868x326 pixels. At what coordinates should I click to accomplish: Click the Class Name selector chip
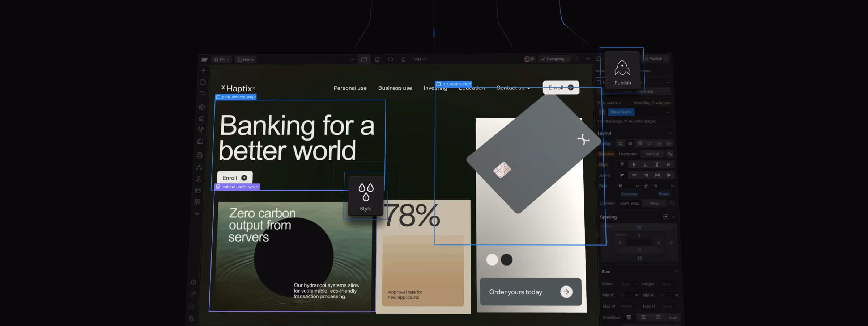tap(621, 112)
